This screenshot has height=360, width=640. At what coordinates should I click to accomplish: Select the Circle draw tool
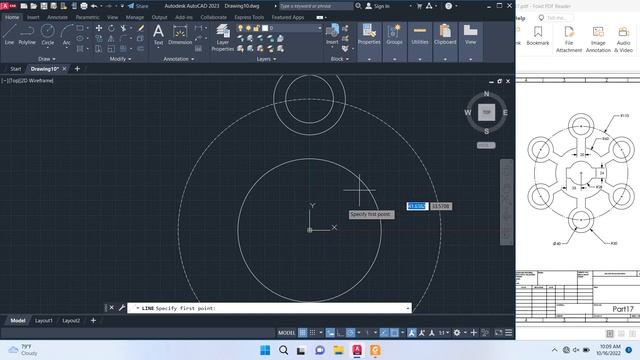(47, 34)
